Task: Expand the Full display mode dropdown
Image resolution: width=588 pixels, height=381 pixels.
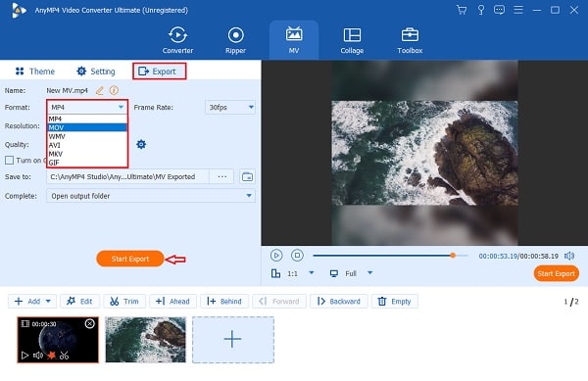Action: pyautogui.click(x=370, y=272)
